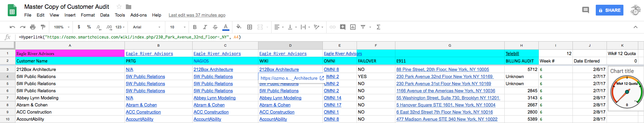Open the 88 Pine Street address link

443,69
